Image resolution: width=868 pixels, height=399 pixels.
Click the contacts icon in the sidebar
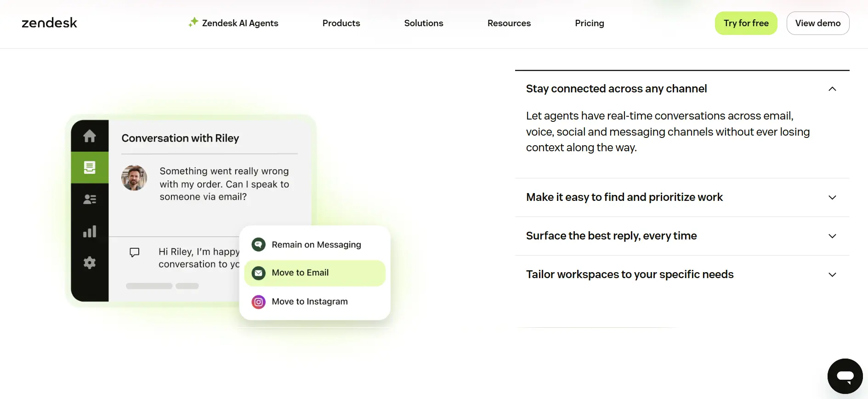coord(90,199)
